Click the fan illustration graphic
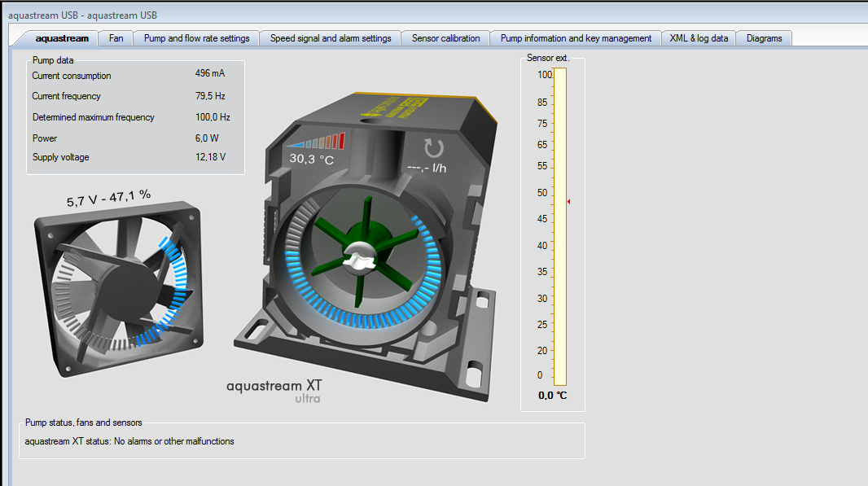 (x=119, y=288)
